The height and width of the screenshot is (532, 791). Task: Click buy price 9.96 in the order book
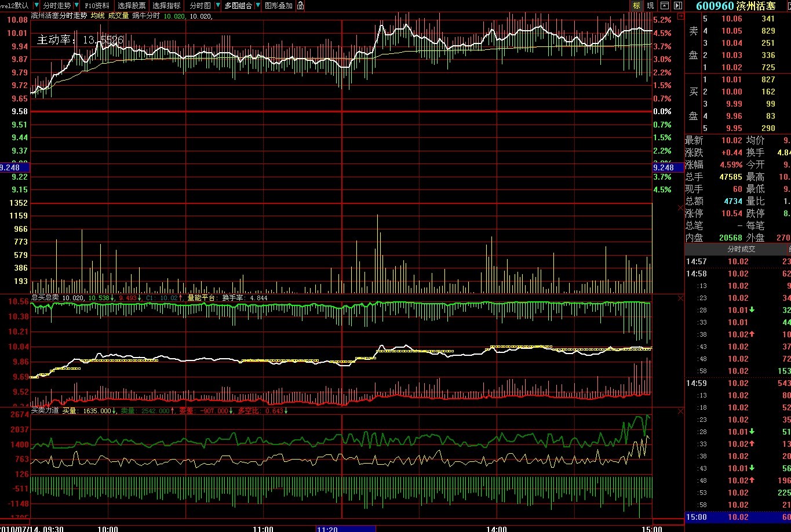(x=734, y=116)
